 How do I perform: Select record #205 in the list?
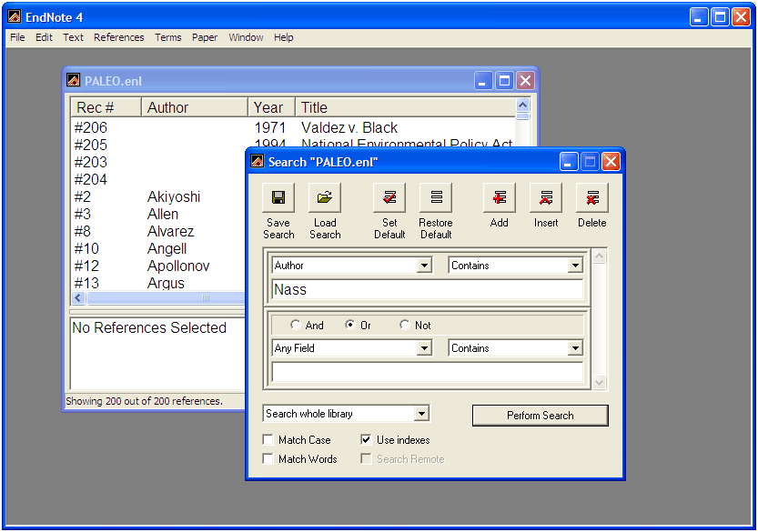click(158, 145)
